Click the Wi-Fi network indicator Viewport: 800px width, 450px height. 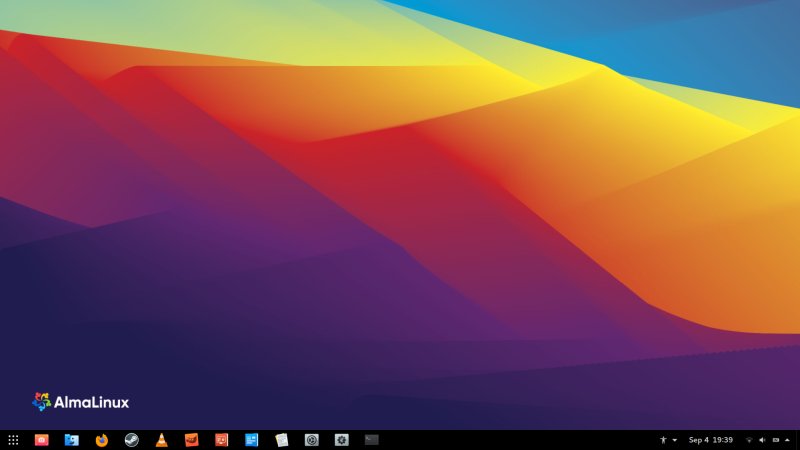coord(749,440)
